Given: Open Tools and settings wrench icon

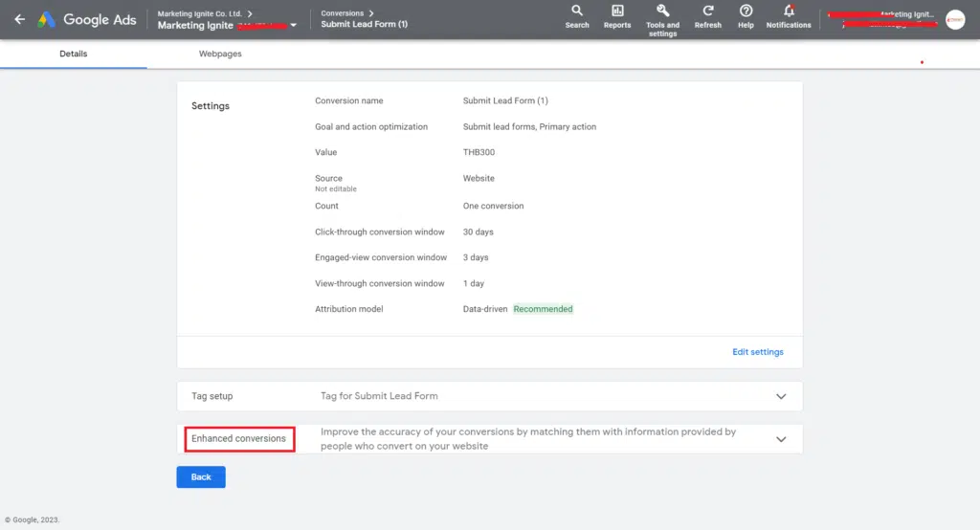Looking at the screenshot, I should 662,11.
